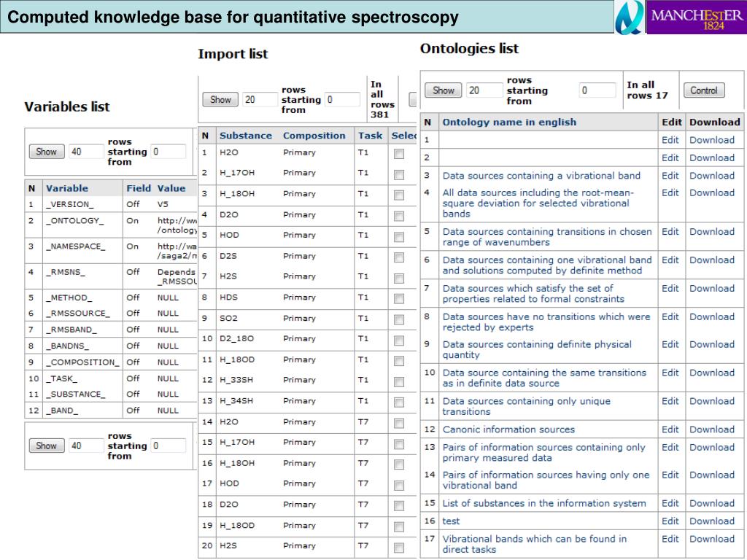The width and height of the screenshot is (747, 560).
Task: Open 'Vibrational bands which can be found' ontology
Action: point(535,544)
